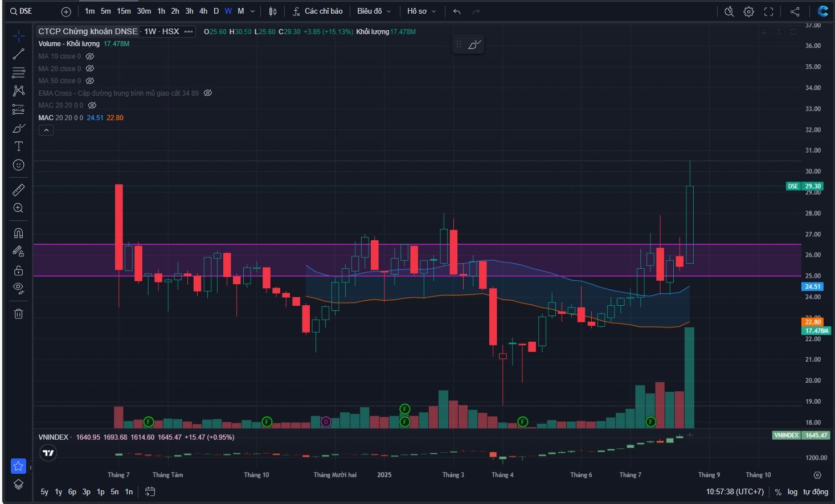Select the trend line drawing tool
Viewport: 835px width, 504px height.
click(x=18, y=54)
